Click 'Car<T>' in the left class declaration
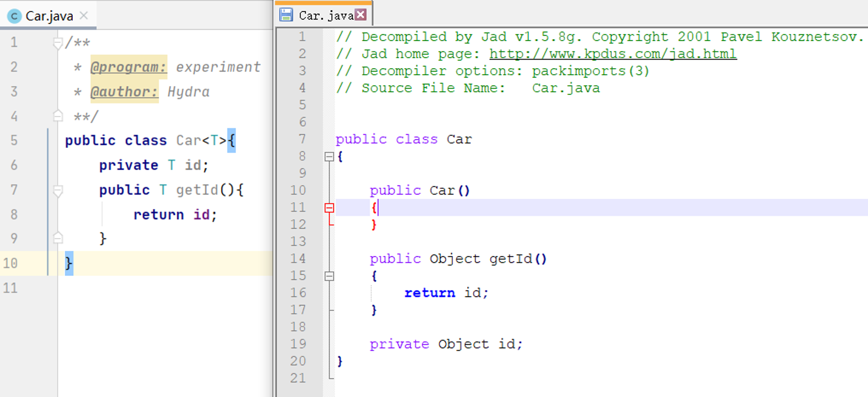The width and height of the screenshot is (868, 397). coord(201,141)
